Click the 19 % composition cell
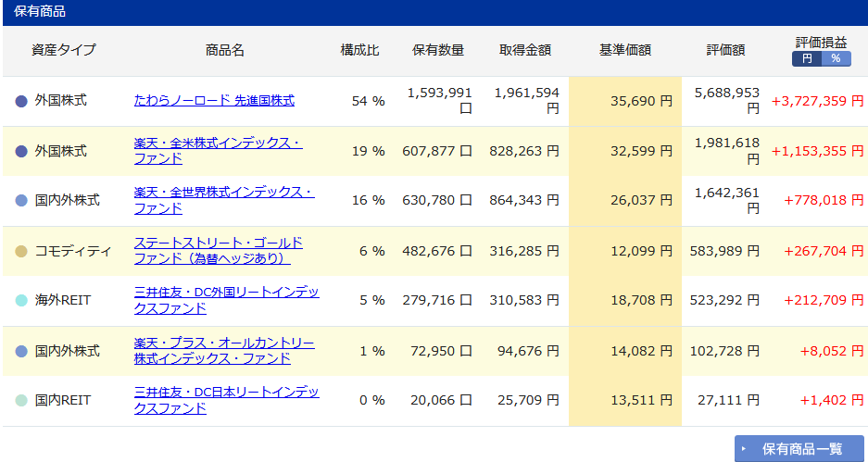Screen dimensions: 868x462 368,151
